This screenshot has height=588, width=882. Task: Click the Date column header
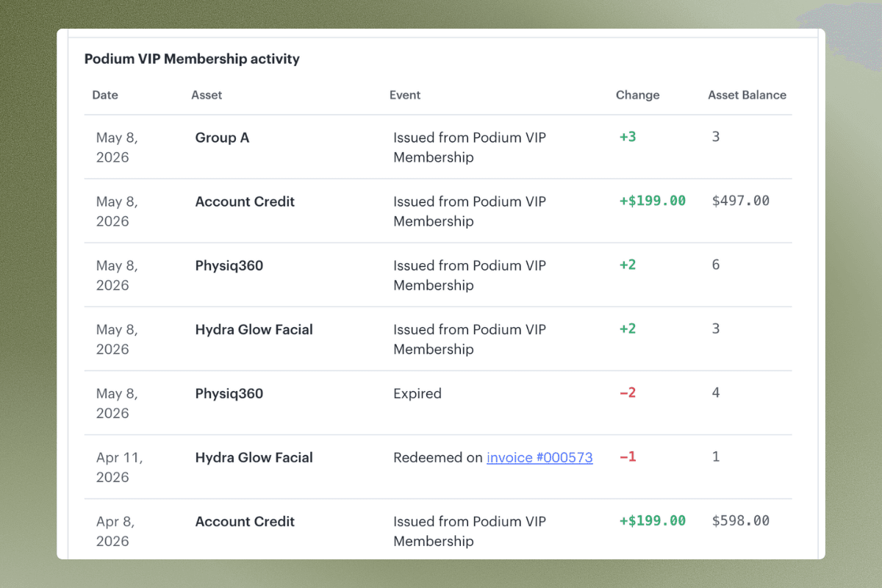coord(105,95)
